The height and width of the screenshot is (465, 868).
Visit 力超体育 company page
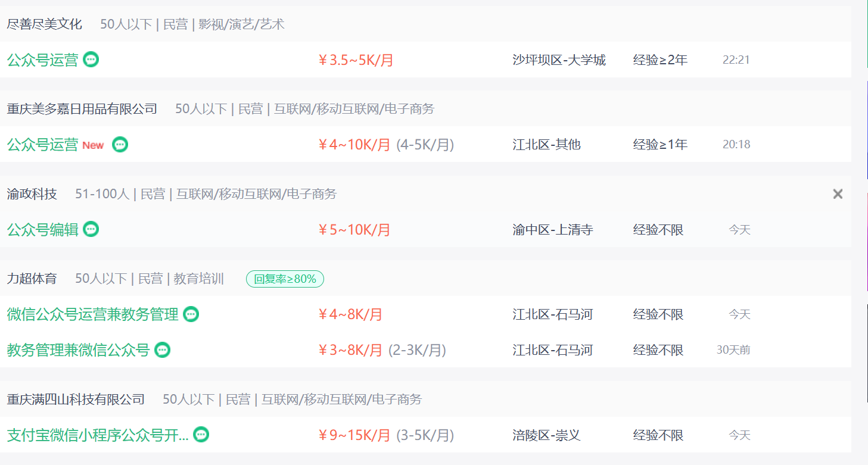[32, 279]
